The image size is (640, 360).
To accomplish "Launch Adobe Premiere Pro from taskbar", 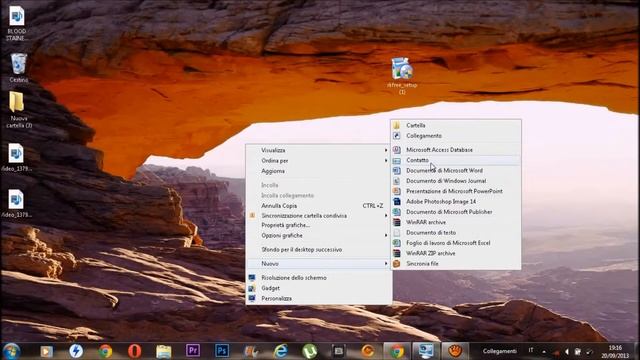I will pyautogui.click(x=193, y=351).
